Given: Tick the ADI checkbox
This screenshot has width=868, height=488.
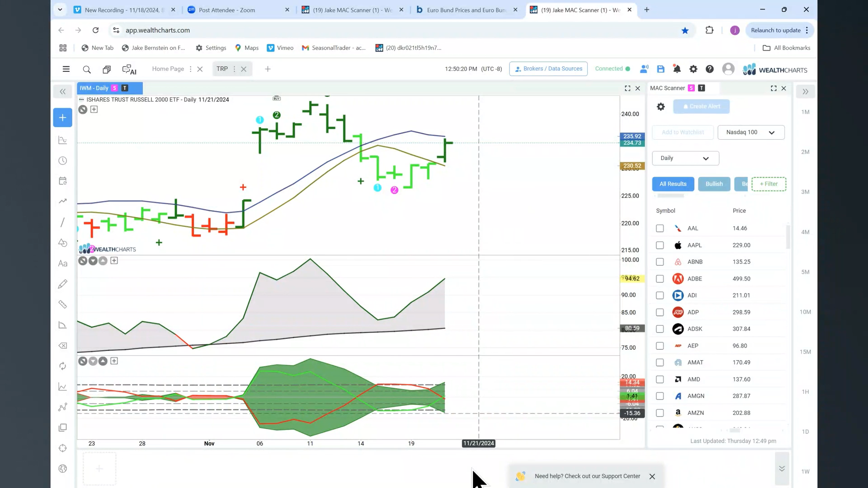Looking at the screenshot, I should [660, 296].
